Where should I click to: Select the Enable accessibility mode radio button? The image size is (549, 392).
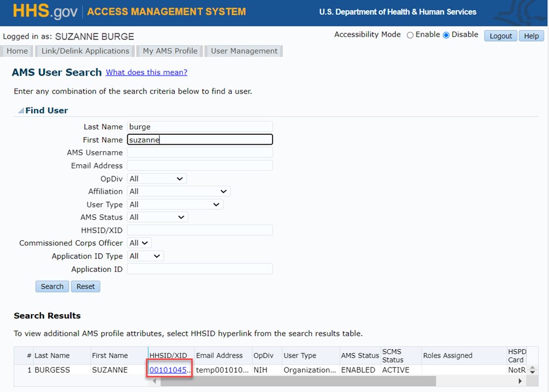coord(410,35)
